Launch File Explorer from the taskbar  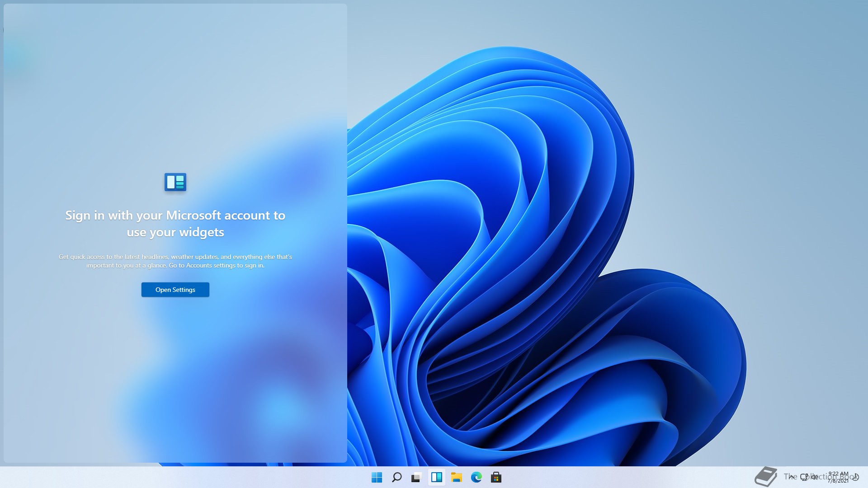coord(456,477)
